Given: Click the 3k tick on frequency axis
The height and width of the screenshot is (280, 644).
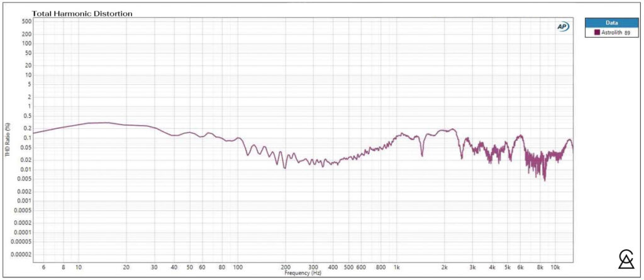Looking at the screenshot, I should pyautogui.click(x=472, y=267).
